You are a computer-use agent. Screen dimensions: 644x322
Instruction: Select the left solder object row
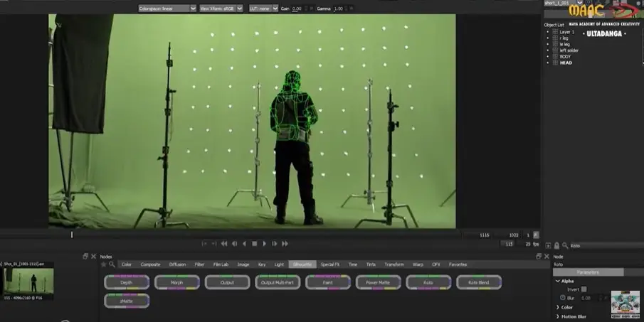[x=569, y=50]
